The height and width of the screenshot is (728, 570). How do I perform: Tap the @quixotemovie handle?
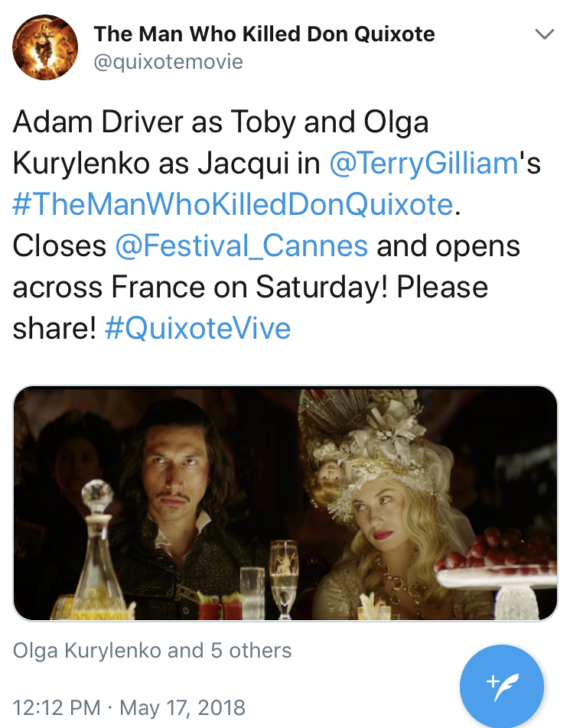[x=168, y=61]
